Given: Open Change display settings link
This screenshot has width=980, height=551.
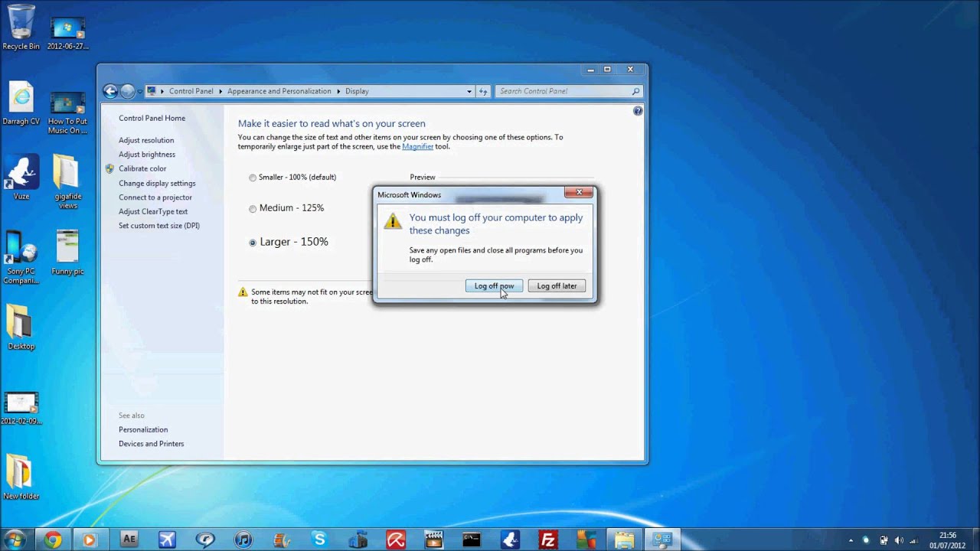Looking at the screenshot, I should click(x=157, y=184).
